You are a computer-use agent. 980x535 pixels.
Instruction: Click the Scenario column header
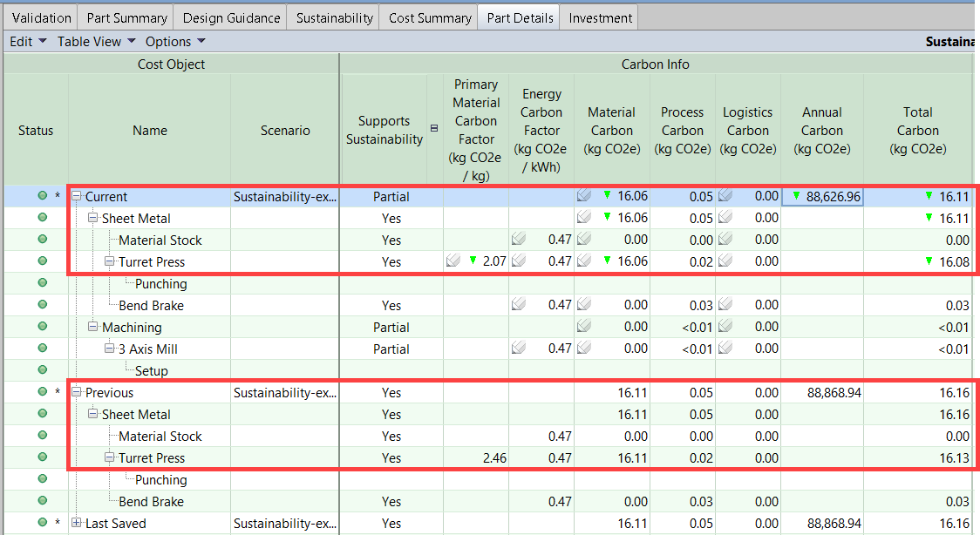[x=285, y=130]
